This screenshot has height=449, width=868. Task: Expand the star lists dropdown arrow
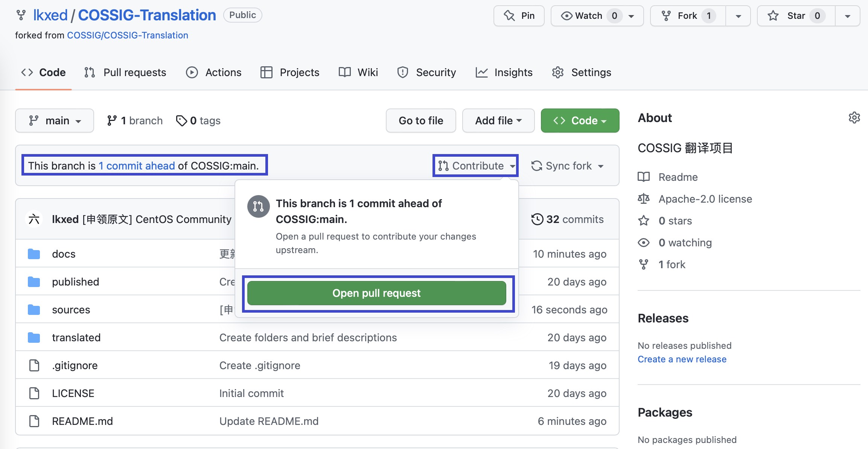pyautogui.click(x=848, y=16)
